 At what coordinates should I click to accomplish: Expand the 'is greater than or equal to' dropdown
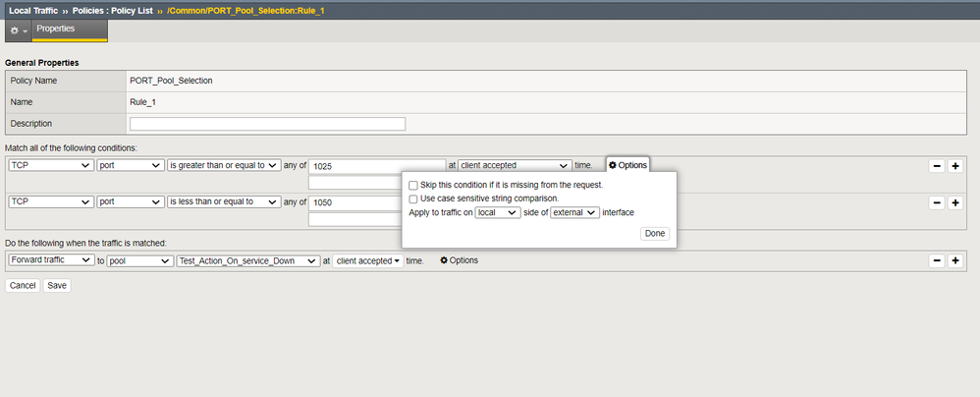[224, 166]
